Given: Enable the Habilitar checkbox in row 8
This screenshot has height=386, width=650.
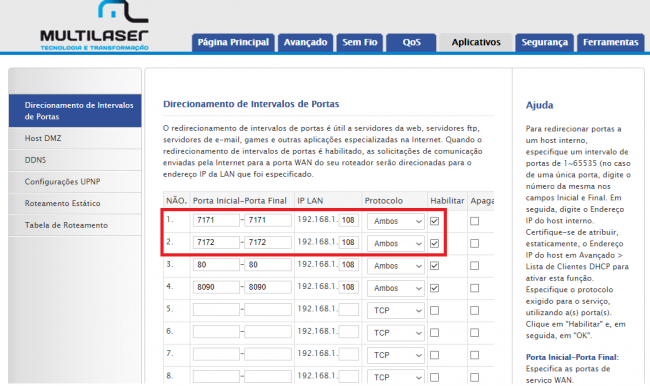Looking at the screenshot, I should pyautogui.click(x=434, y=377).
